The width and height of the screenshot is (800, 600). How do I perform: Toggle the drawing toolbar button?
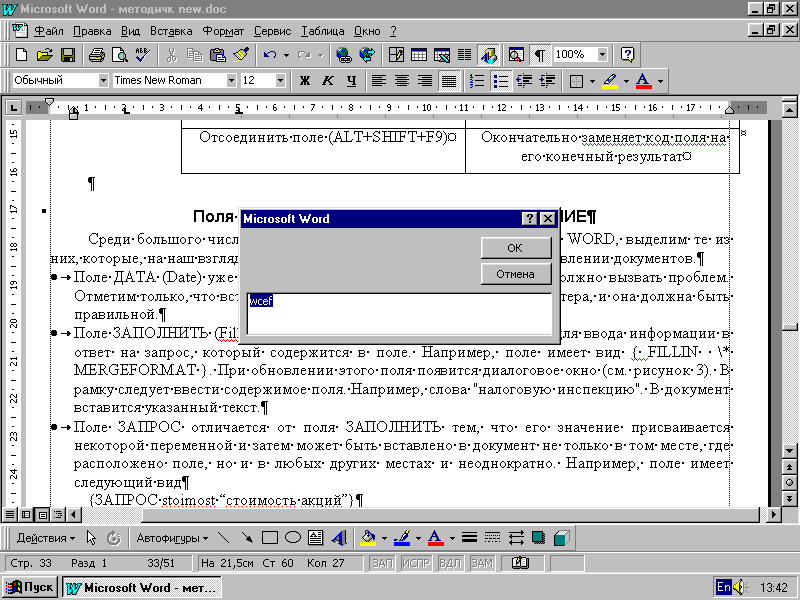point(488,55)
